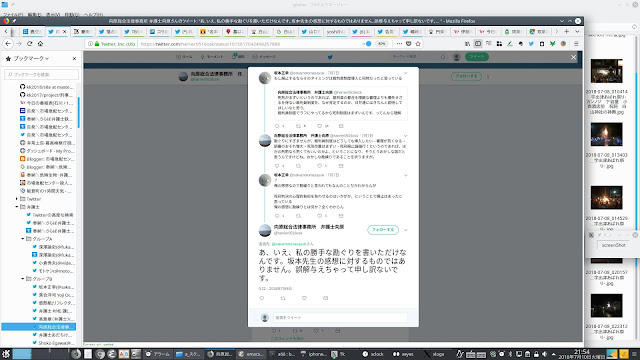
Task: Open the 80% zoom level indicator
Action: coord(381,44)
